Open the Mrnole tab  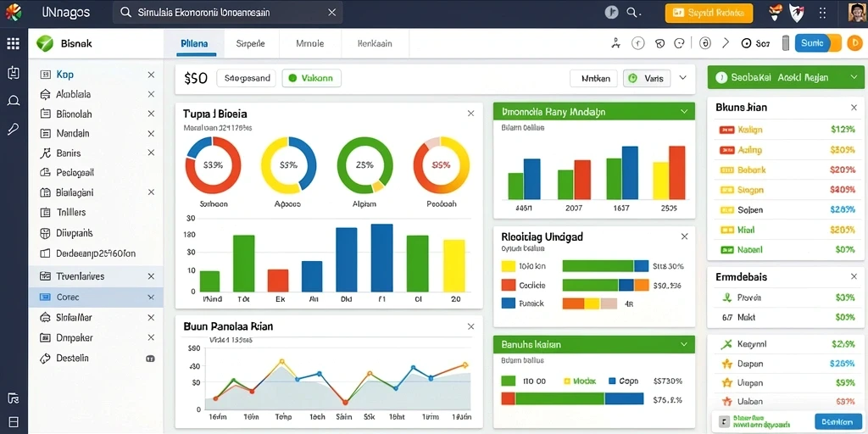tap(310, 43)
